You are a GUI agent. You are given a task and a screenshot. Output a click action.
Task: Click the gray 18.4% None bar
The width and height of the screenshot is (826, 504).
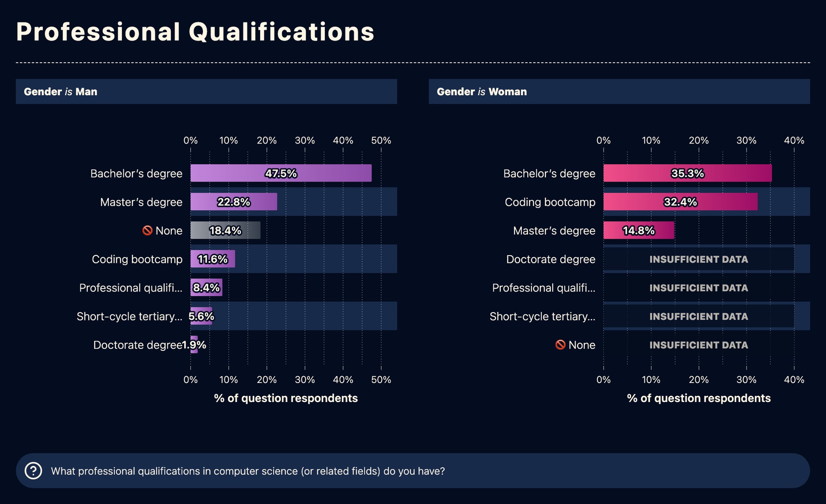[225, 231]
